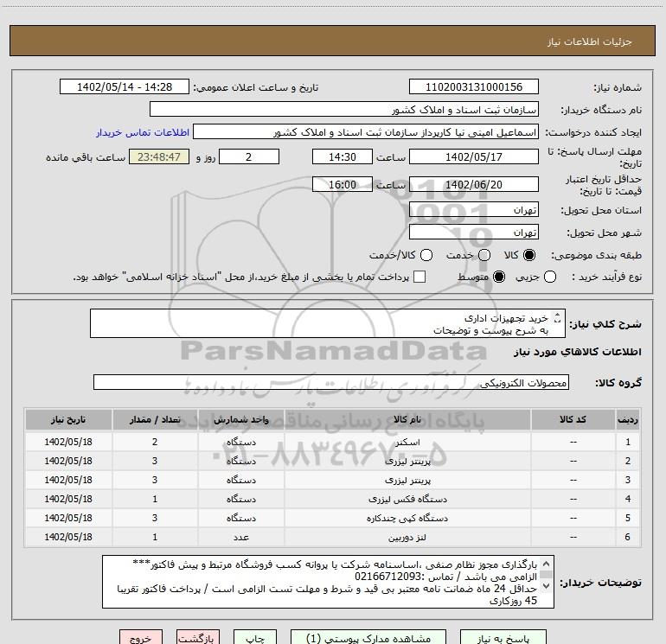This screenshot has height=644, width=666.
Task: Click the خروج exit button
Action: click(141, 637)
